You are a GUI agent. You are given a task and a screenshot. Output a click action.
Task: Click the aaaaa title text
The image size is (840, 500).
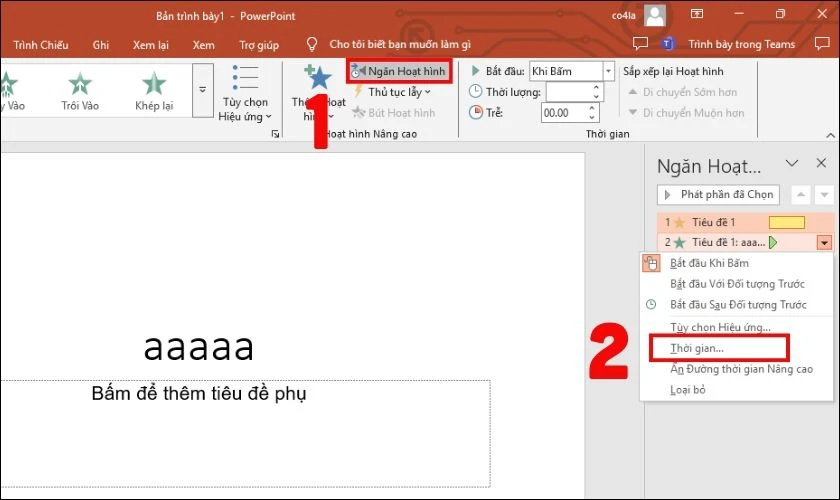coord(199,347)
